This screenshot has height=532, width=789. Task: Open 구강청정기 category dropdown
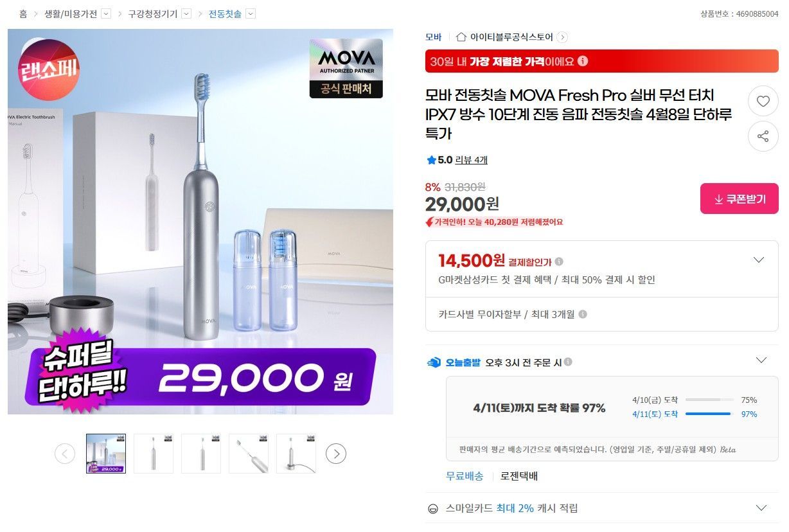tap(186, 13)
